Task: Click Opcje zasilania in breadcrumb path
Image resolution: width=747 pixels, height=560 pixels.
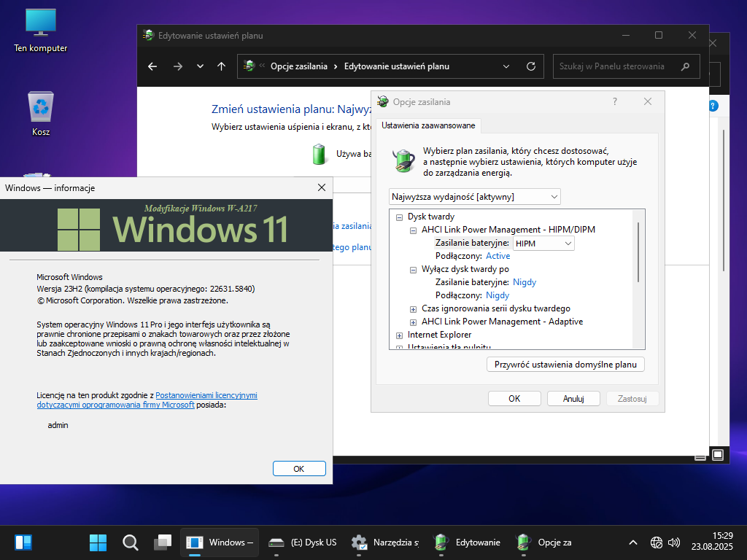Action: tap(298, 66)
